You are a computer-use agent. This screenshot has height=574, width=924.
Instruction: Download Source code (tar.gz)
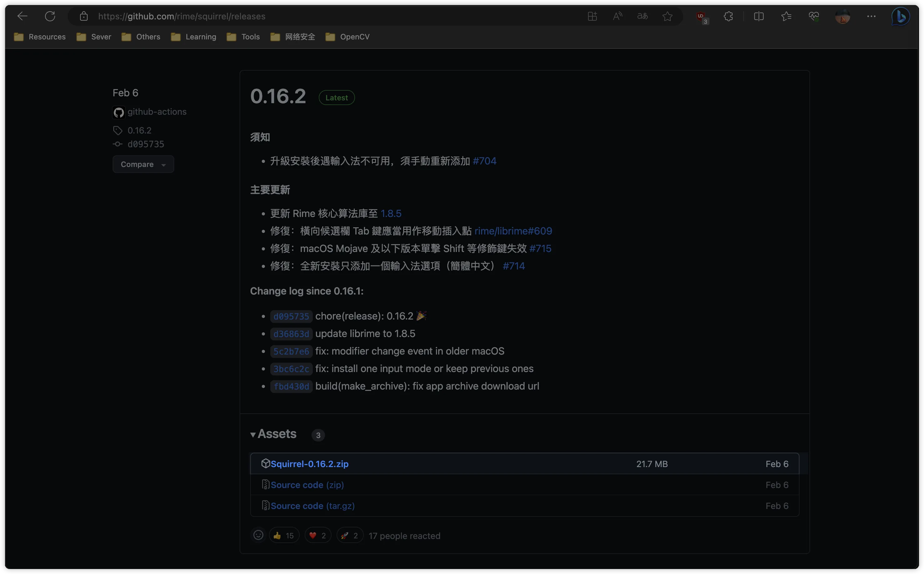(312, 506)
